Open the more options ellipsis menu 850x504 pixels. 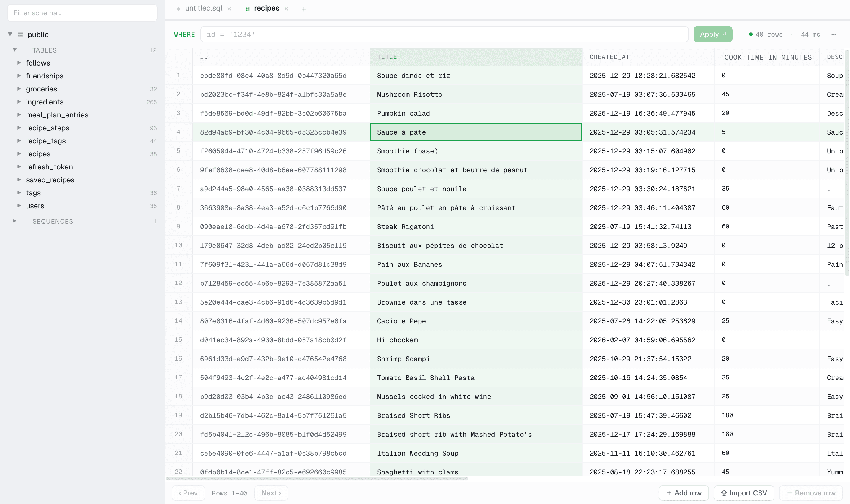[x=834, y=34]
